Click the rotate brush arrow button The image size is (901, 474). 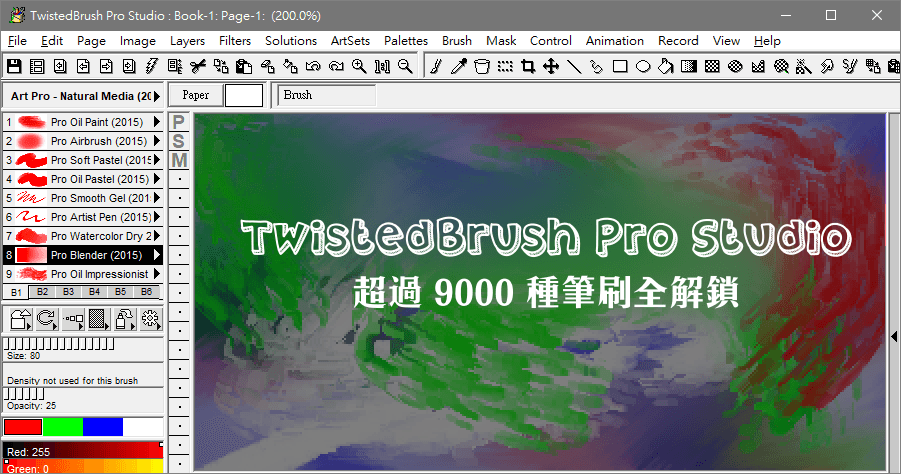(x=47, y=319)
